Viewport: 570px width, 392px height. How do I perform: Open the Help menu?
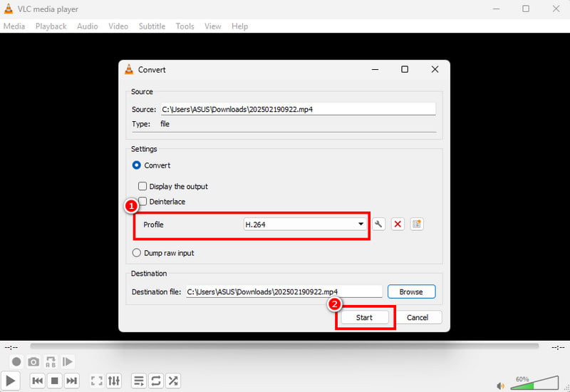239,26
